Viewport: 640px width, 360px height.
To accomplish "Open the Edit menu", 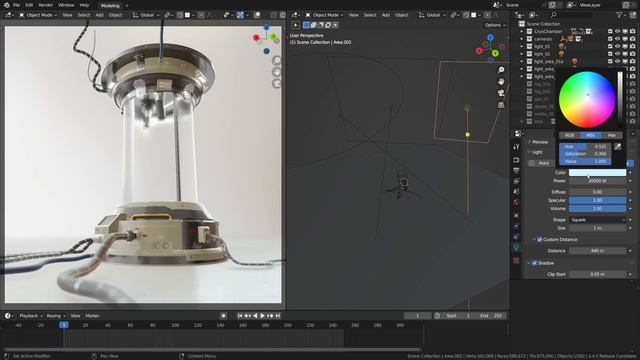I will pyautogui.click(x=29, y=5).
